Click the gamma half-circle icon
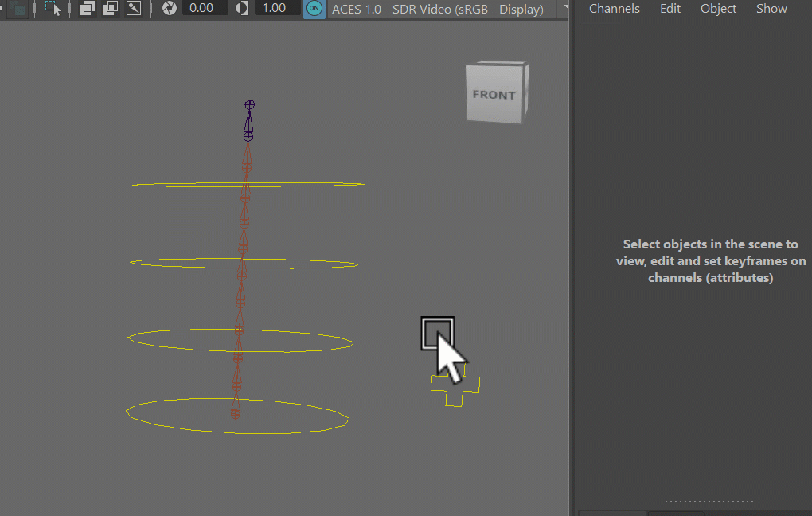 tap(242, 8)
